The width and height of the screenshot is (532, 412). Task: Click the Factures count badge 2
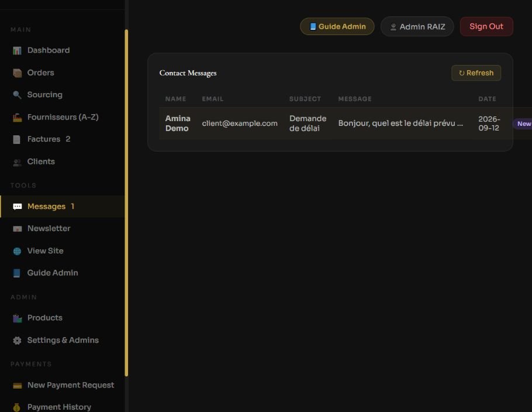tap(68, 139)
